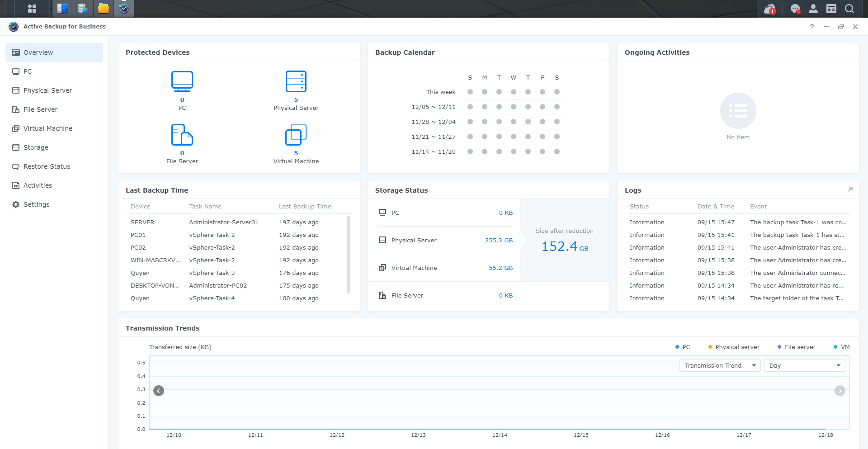Toggle the PC legend in Transmission Trends
Screen dimensions: 868x449
(683, 347)
